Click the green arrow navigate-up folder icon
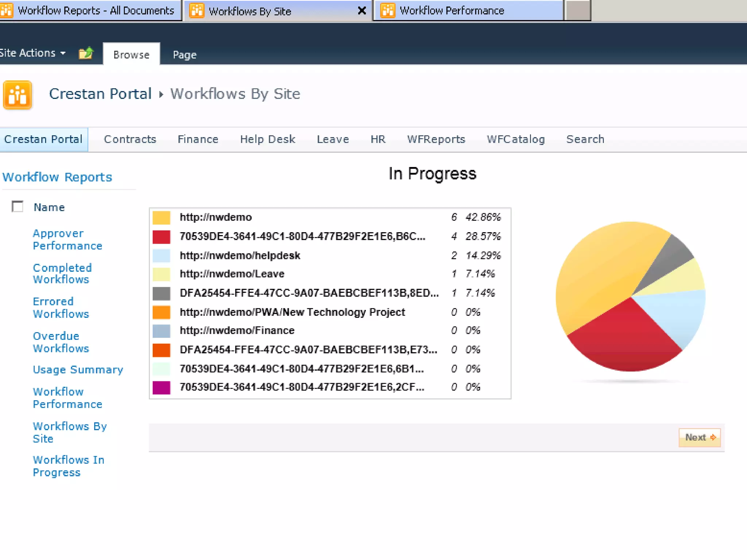 coord(86,54)
